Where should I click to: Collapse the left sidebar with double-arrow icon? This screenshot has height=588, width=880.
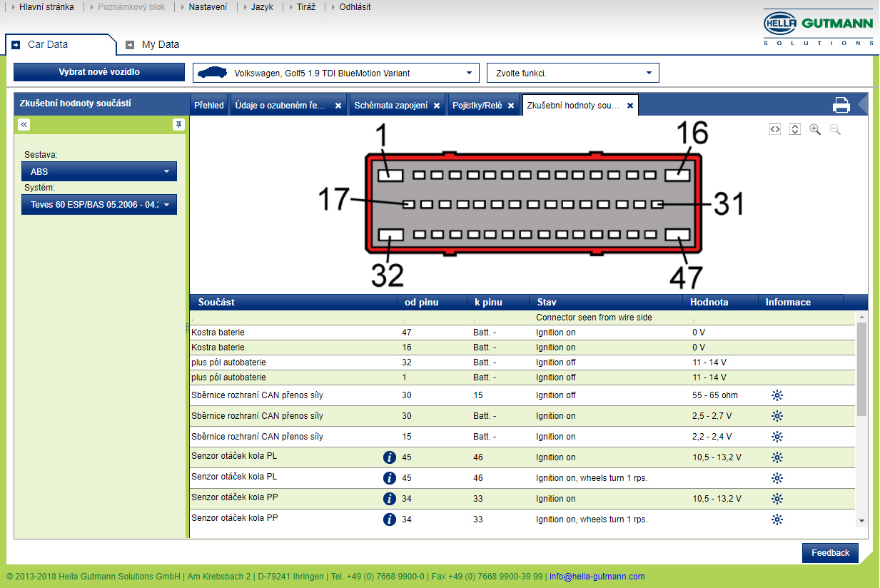click(x=24, y=124)
